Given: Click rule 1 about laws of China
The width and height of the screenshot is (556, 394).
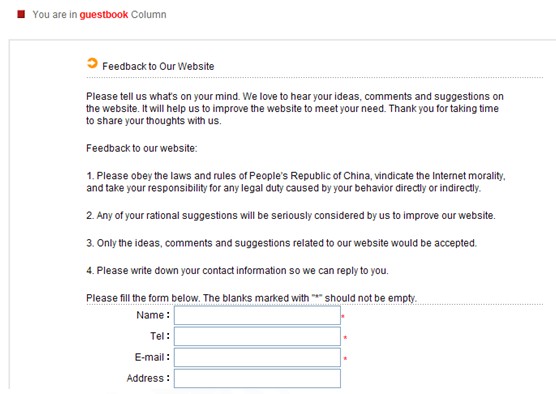Looking at the screenshot, I should pos(296,182).
